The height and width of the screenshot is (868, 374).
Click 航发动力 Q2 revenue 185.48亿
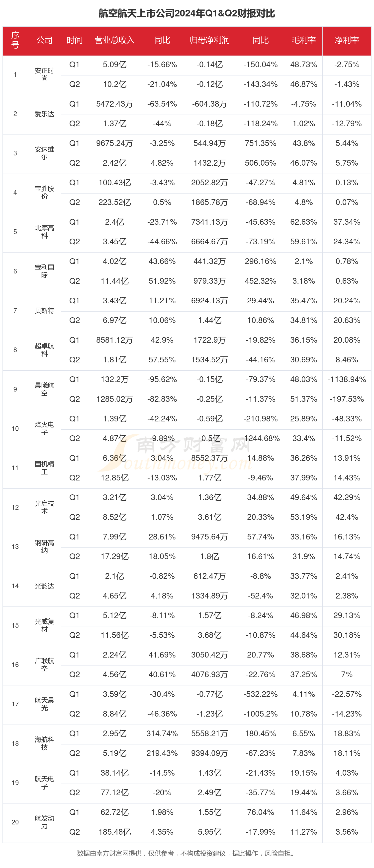pyautogui.click(x=115, y=832)
